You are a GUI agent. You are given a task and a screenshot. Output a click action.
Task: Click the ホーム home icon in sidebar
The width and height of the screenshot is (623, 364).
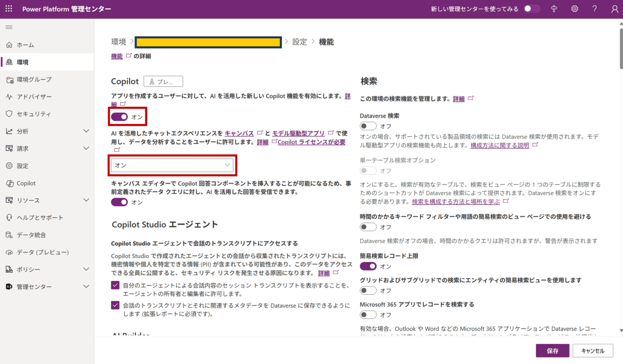click(x=9, y=45)
